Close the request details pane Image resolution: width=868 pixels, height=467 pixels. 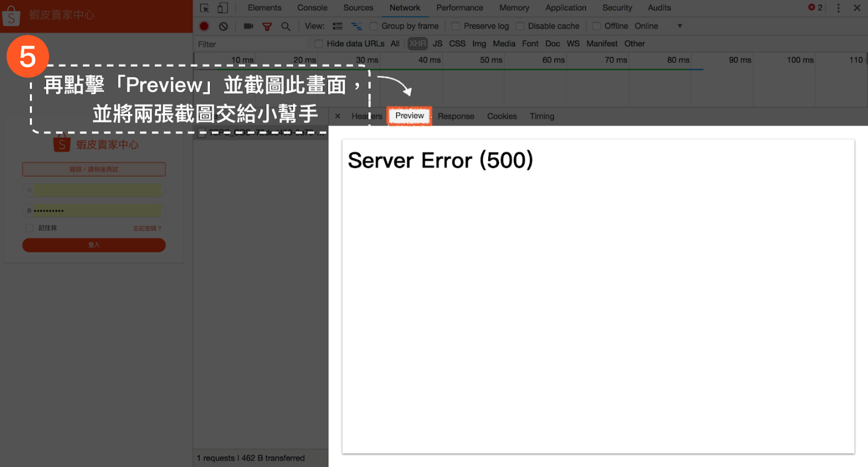pyautogui.click(x=338, y=116)
